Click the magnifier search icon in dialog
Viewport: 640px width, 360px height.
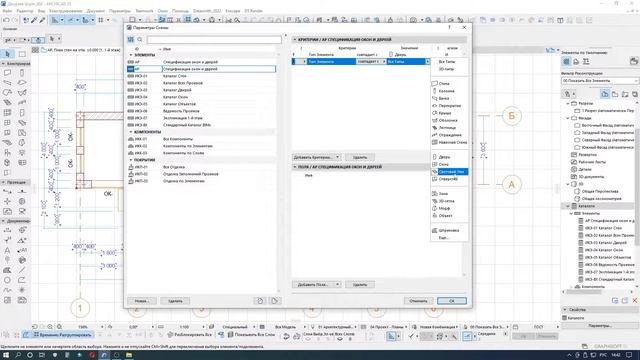(x=140, y=40)
